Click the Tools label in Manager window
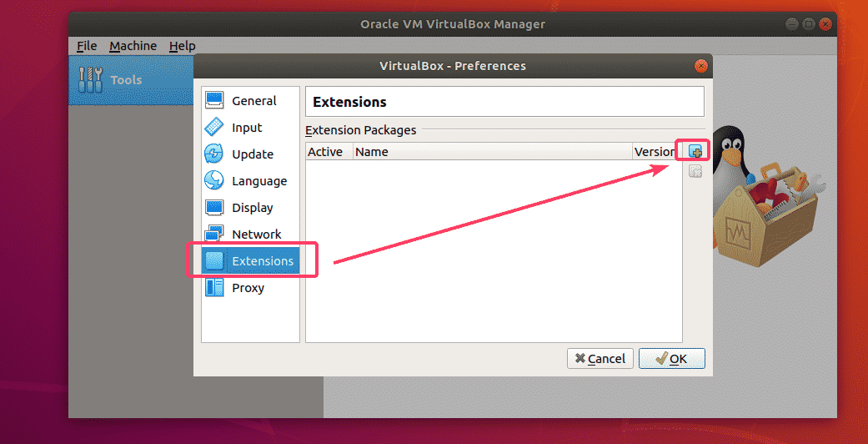Image resolution: width=868 pixels, height=444 pixels. tap(126, 80)
